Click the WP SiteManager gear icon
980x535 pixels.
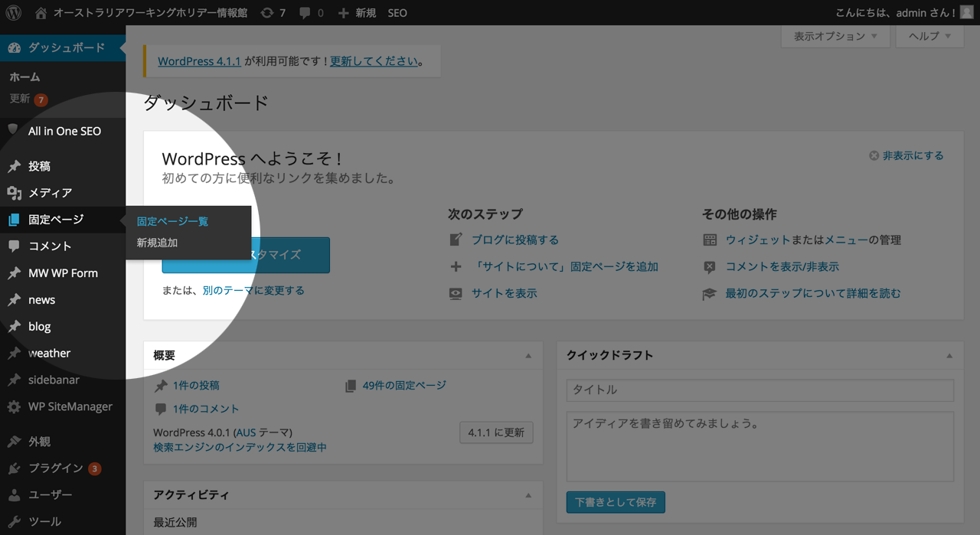tap(14, 407)
